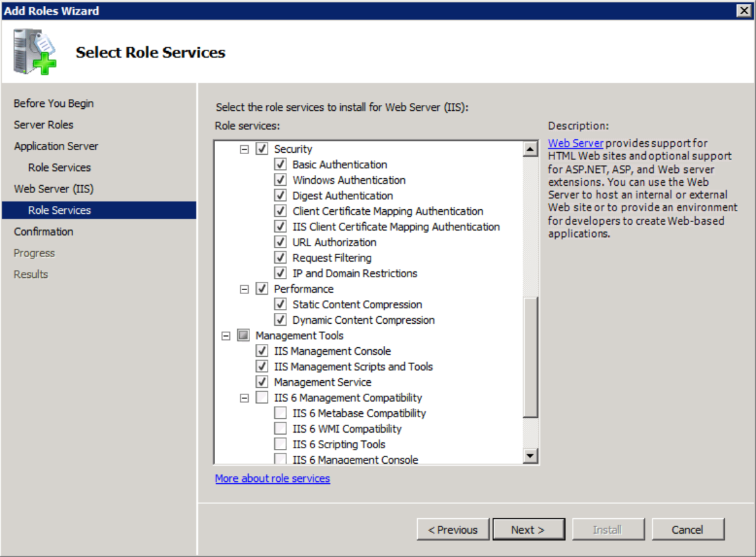Screen dimensions: 756x557
Task: Check IIS 6 Management Console box
Action: click(280, 459)
